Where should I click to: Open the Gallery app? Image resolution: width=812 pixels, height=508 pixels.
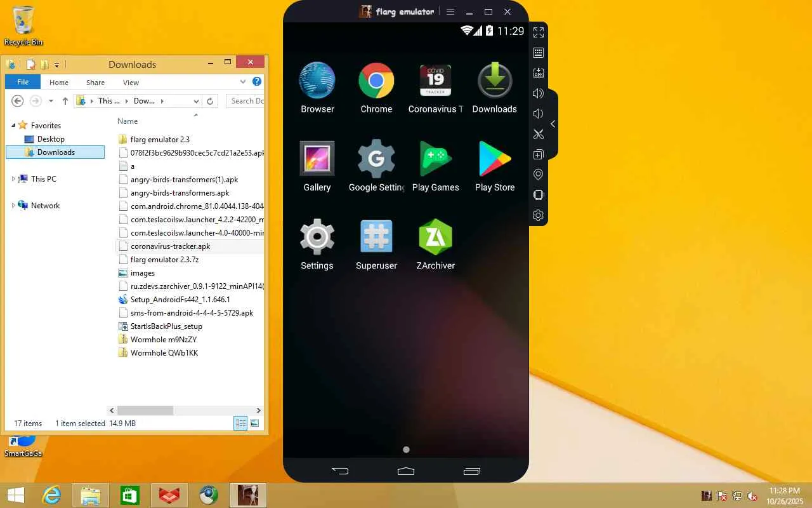click(x=317, y=166)
